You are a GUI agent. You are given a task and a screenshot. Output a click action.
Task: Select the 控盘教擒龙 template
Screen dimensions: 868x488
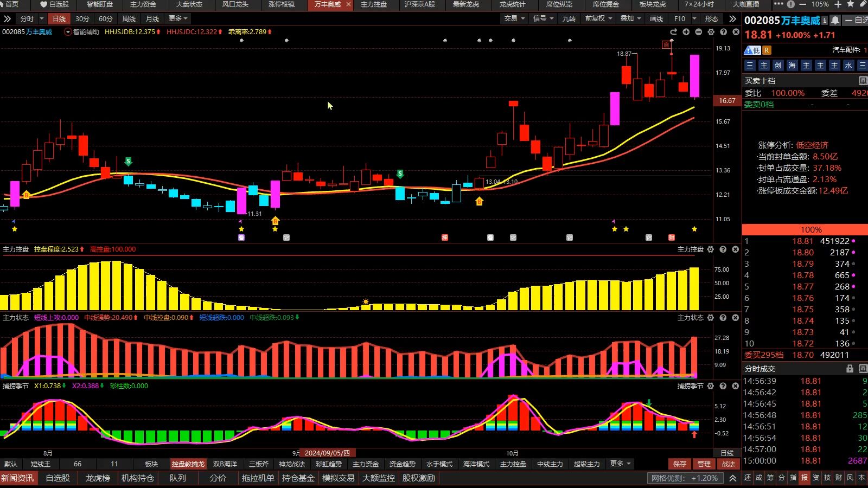(x=188, y=464)
